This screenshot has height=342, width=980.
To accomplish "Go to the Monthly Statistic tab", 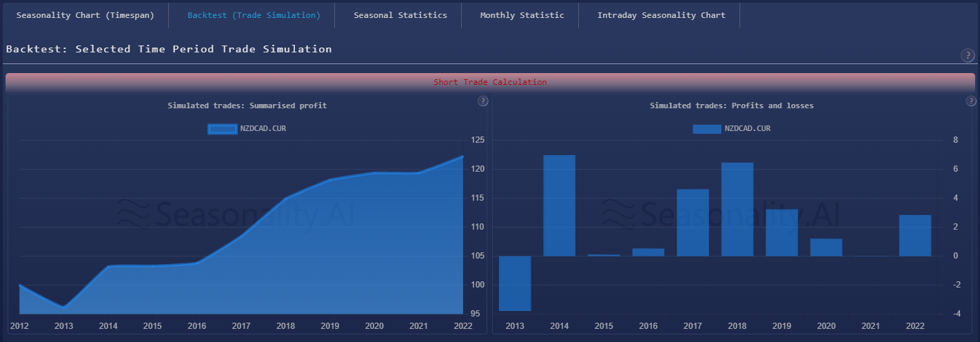I will pyautogui.click(x=522, y=15).
